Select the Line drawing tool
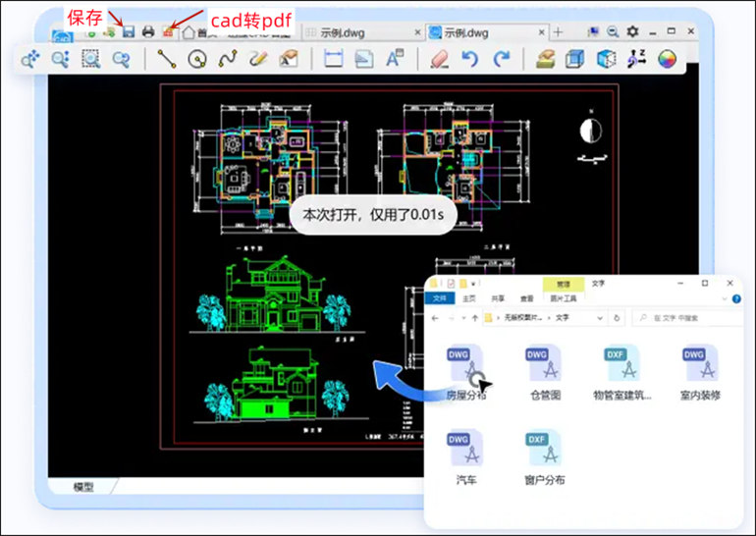 (167, 59)
